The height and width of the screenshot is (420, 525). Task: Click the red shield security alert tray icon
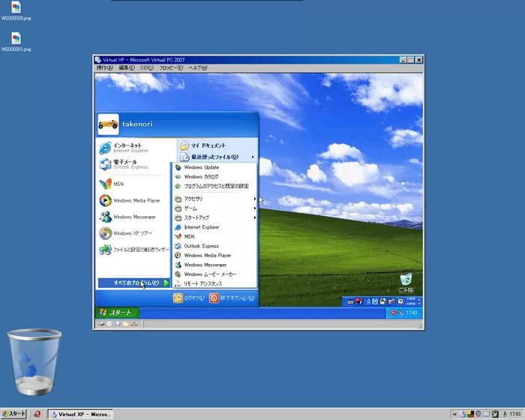pyautogui.click(x=393, y=313)
